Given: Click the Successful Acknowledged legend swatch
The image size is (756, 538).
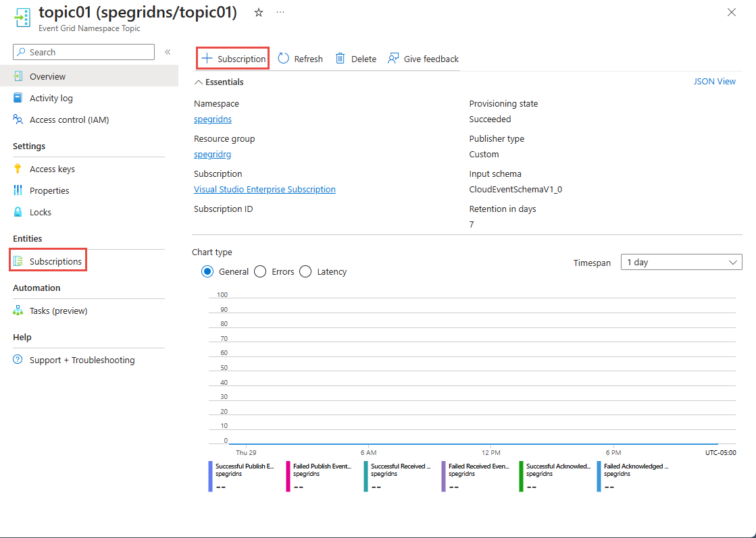Looking at the screenshot, I should (521, 477).
